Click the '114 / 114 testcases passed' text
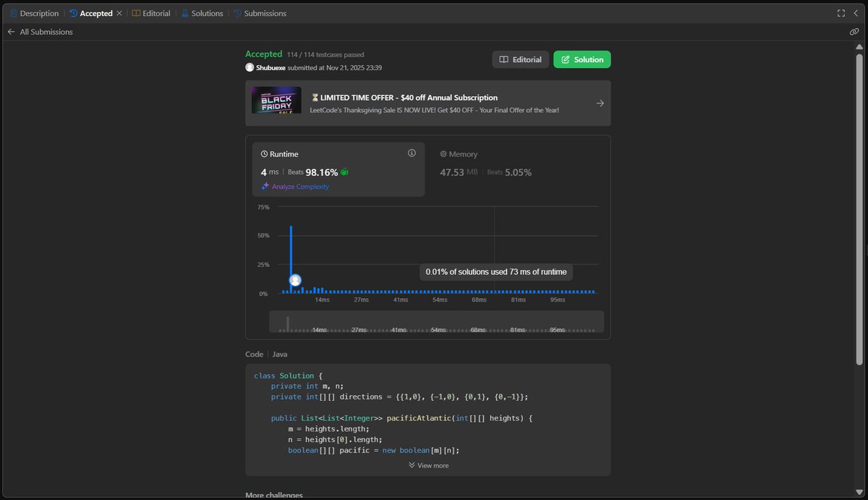 (x=325, y=55)
